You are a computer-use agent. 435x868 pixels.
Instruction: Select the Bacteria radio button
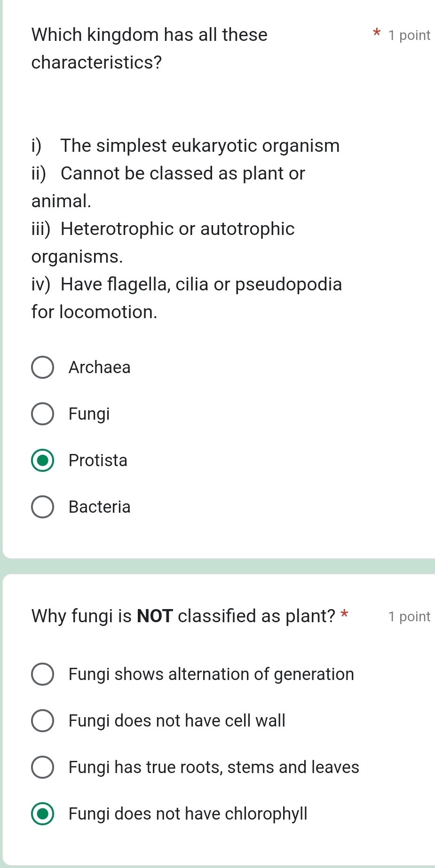(x=42, y=507)
